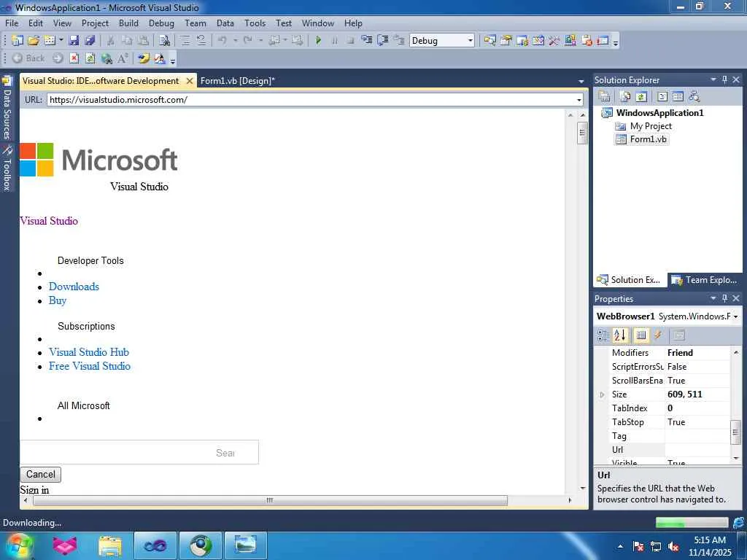Screen dimensions: 747x560
Task: Open the active document list dropdown
Action: tap(581, 82)
